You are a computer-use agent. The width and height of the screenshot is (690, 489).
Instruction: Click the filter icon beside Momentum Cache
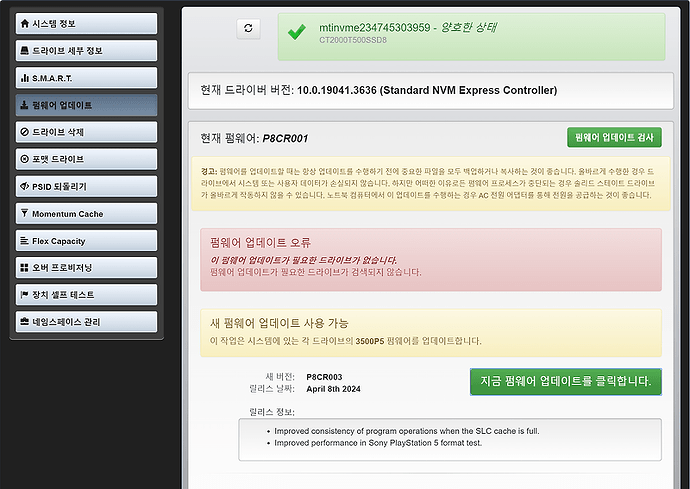[x=25, y=214]
